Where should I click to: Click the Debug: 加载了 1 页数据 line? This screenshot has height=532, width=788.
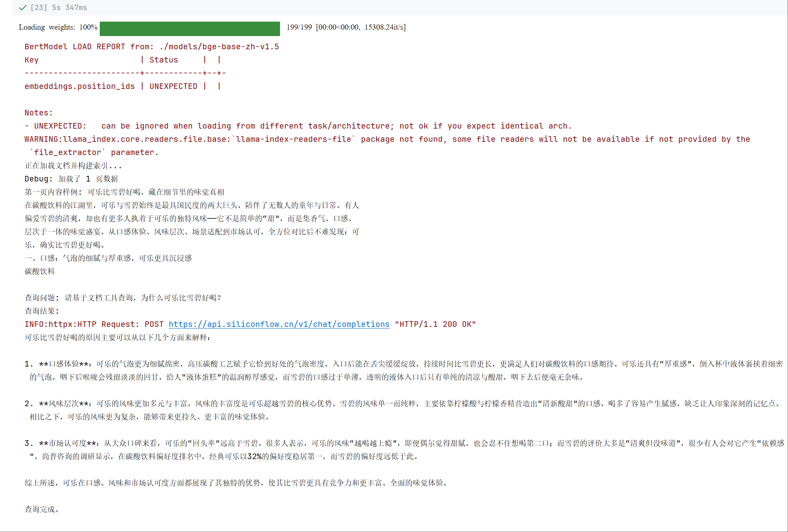(x=71, y=179)
